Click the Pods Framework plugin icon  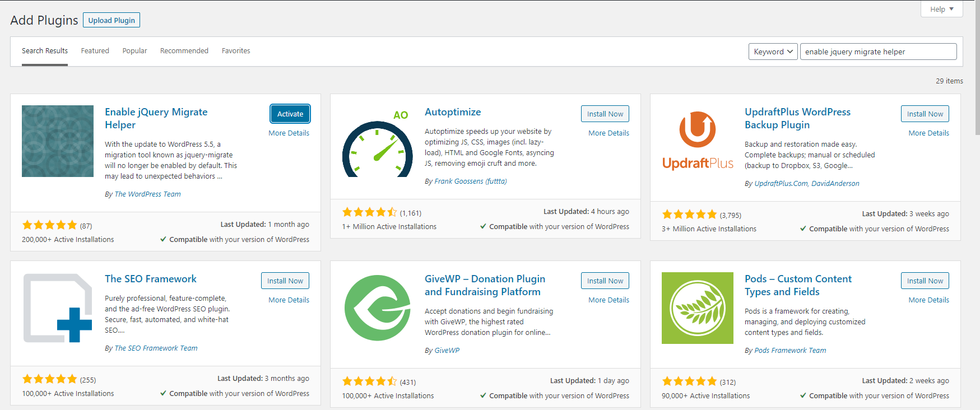tap(698, 308)
